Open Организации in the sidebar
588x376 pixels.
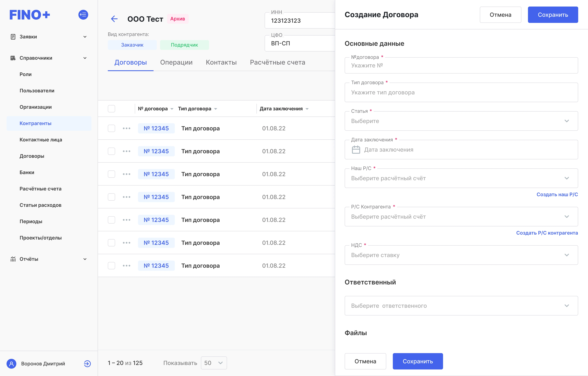[x=36, y=107]
